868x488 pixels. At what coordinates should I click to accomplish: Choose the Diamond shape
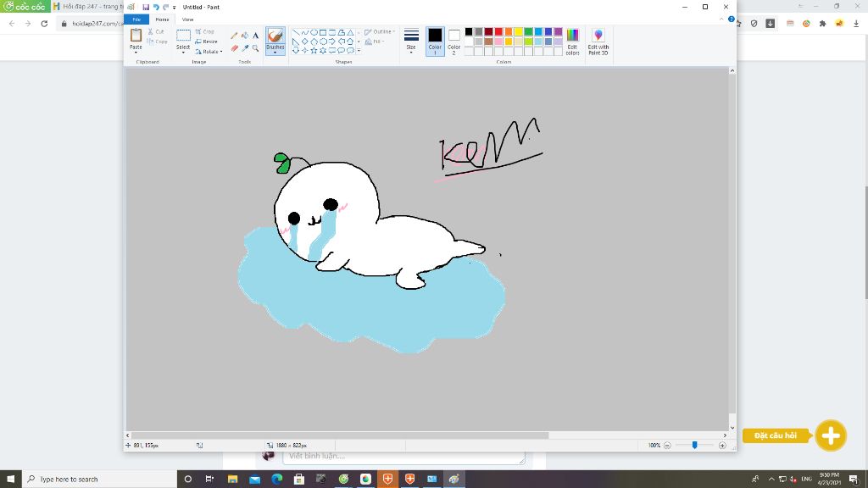click(305, 42)
